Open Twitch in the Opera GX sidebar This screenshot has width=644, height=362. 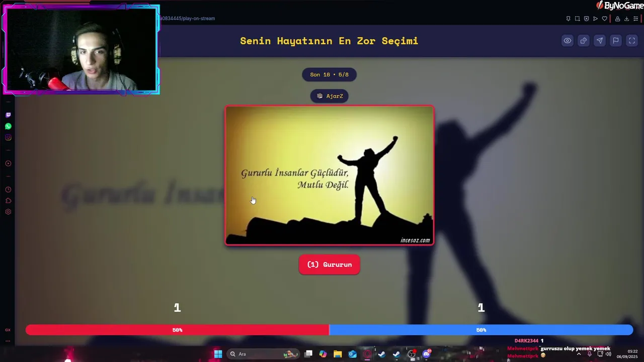[8, 115]
